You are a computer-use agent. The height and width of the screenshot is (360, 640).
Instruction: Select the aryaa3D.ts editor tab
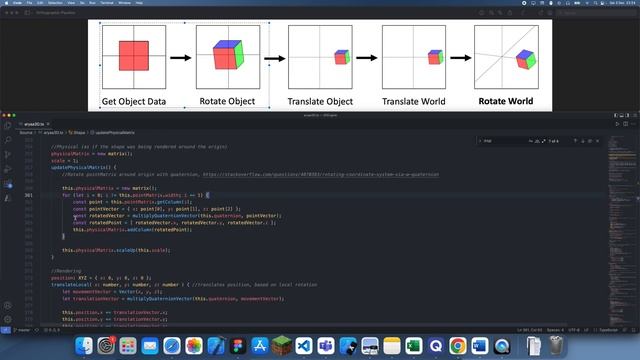click(x=34, y=124)
